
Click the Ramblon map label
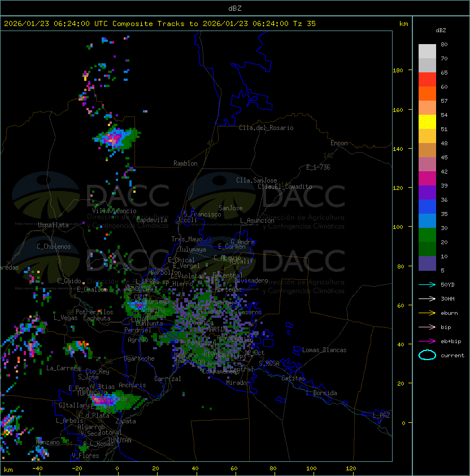pyautogui.click(x=185, y=163)
